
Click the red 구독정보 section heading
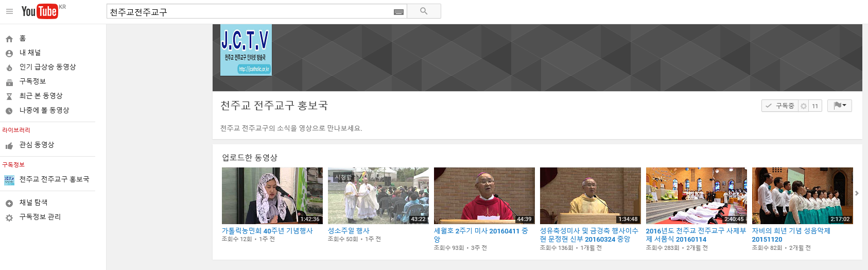tap(13, 164)
